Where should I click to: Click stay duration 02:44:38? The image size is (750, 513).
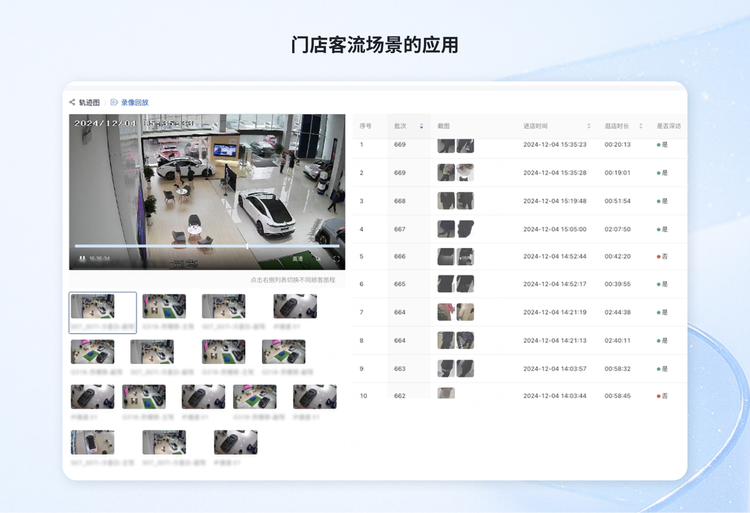pos(618,312)
